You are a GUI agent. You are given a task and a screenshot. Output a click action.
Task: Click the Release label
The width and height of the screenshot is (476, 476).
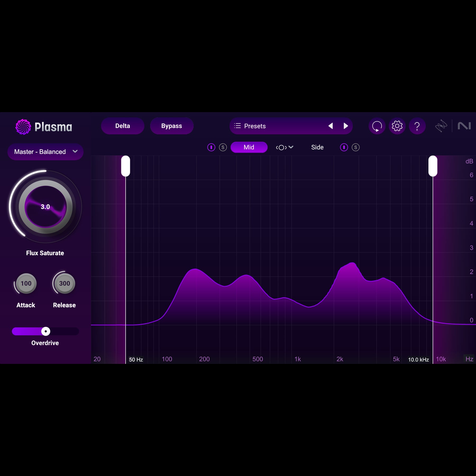(64, 305)
